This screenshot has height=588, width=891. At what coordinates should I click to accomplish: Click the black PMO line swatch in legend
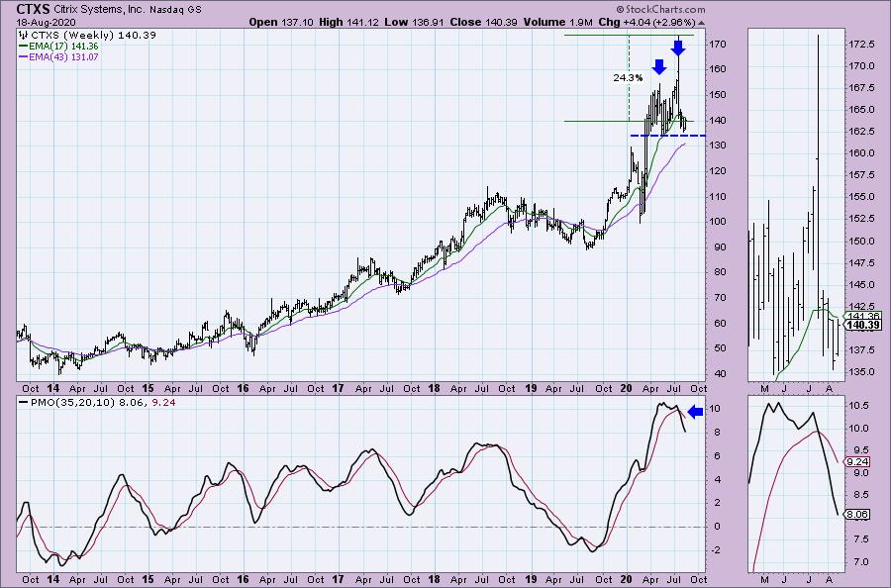[x=24, y=402]
